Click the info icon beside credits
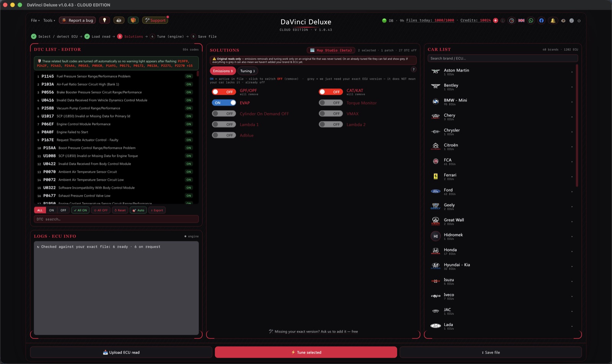 [x=503, y=21]
